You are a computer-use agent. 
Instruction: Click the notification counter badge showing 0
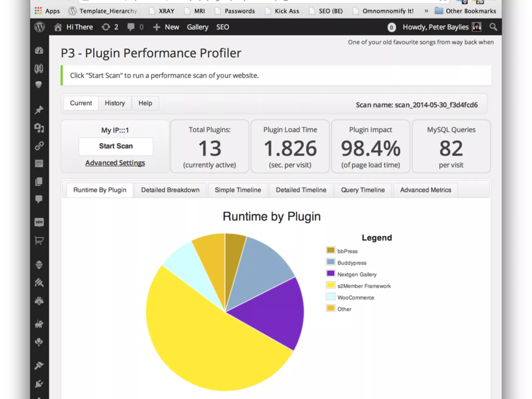pos(391,27)
